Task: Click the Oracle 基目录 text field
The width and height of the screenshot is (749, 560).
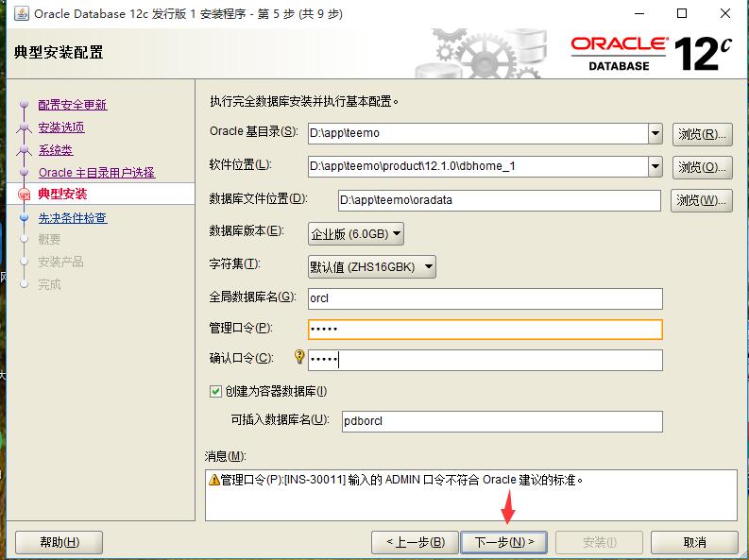Action: [478, 133]
